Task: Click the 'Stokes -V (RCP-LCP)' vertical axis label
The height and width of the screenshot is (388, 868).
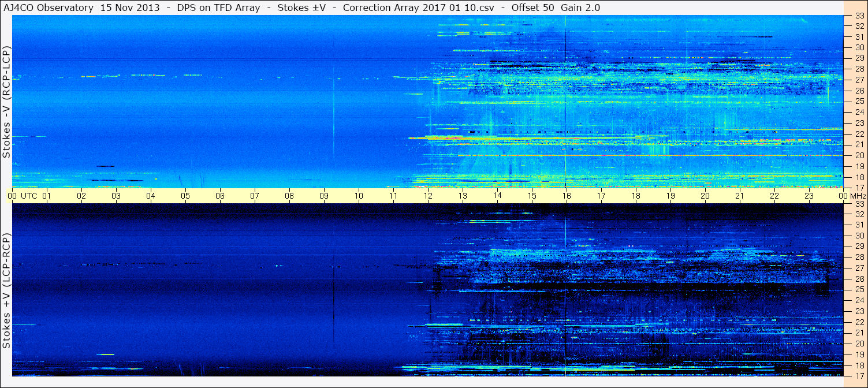Action: click(6, 102)
